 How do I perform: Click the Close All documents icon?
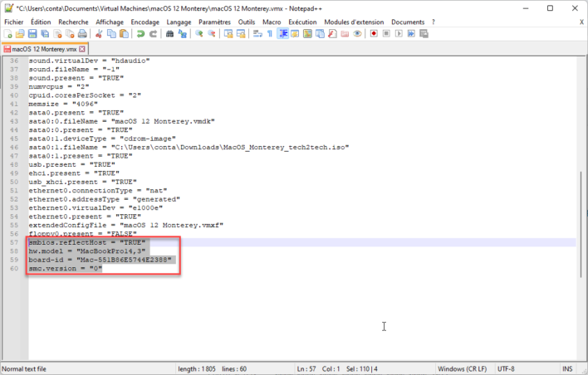pyautogui.click(x=70, y=34)
